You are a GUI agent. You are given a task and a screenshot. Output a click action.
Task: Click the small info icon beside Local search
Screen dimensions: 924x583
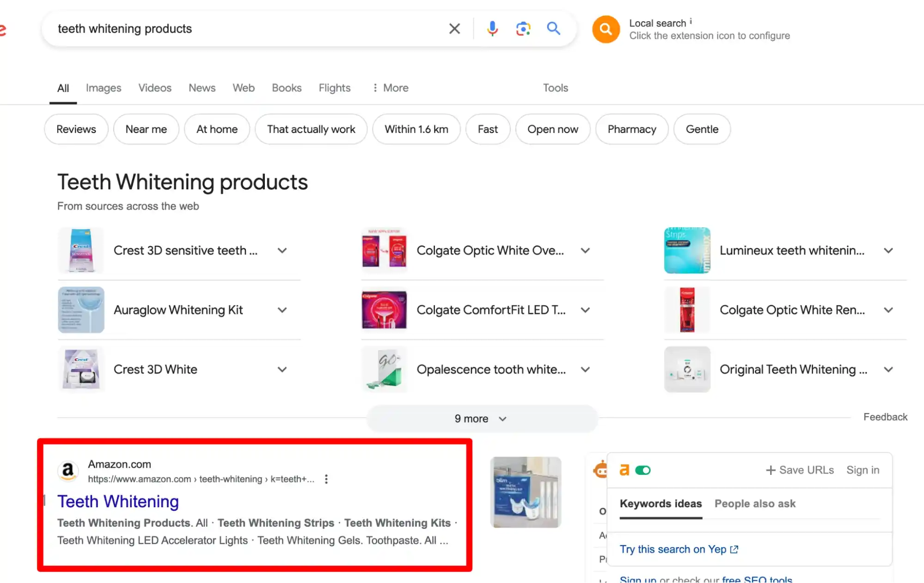tap(691, 21)
